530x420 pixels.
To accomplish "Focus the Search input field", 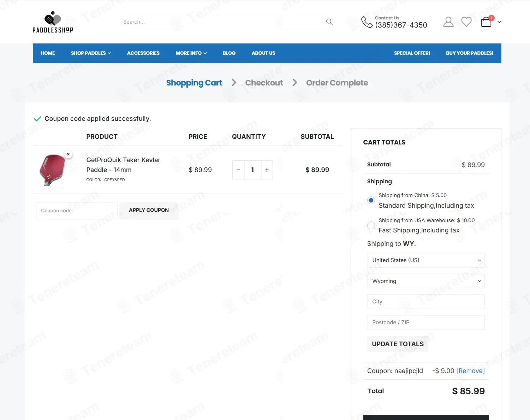I will 222,22.
